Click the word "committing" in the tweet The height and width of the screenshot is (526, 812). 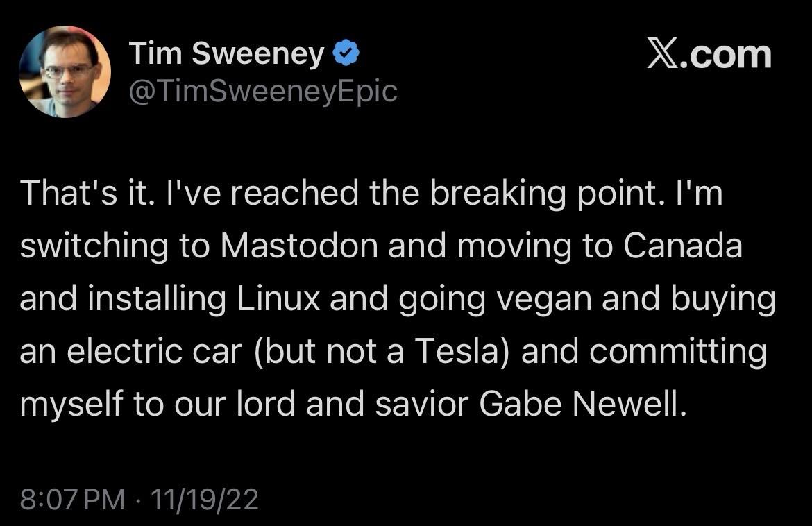pos(678,353)
